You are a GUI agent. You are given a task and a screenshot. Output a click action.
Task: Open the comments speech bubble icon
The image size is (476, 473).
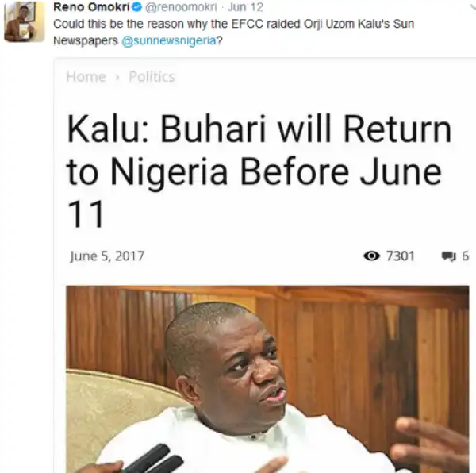click(x=449, y=256)
